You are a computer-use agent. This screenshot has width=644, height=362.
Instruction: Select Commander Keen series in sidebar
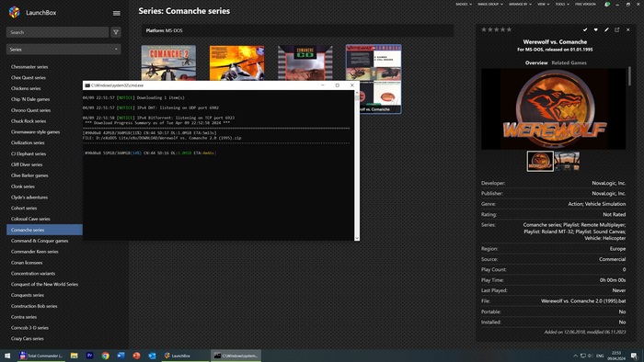(35, 252)
